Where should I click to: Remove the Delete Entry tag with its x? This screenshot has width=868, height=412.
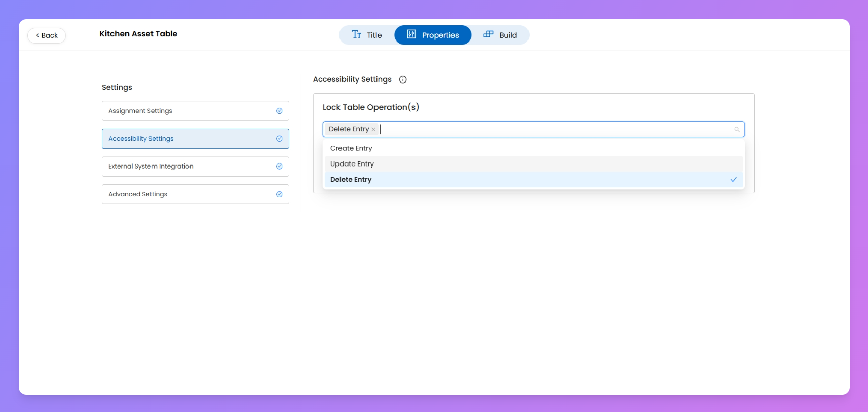tap(373, 130)
